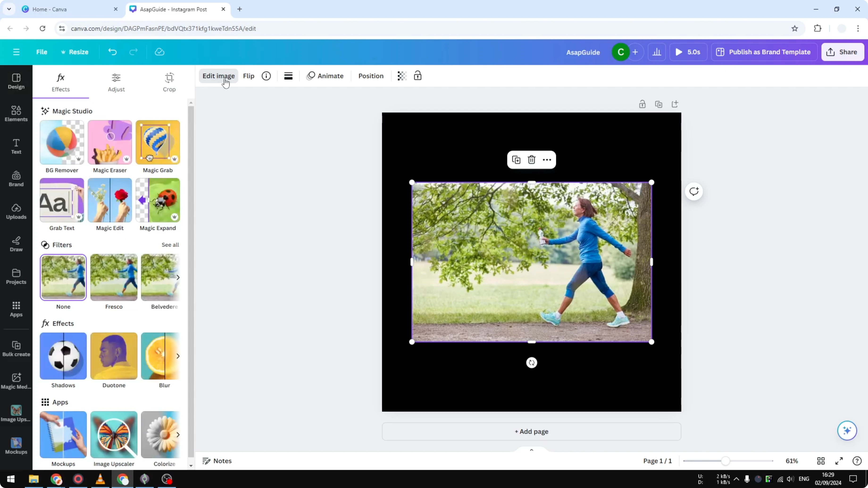
Task: Open the Uploads panel
Action: pos(16,211)
